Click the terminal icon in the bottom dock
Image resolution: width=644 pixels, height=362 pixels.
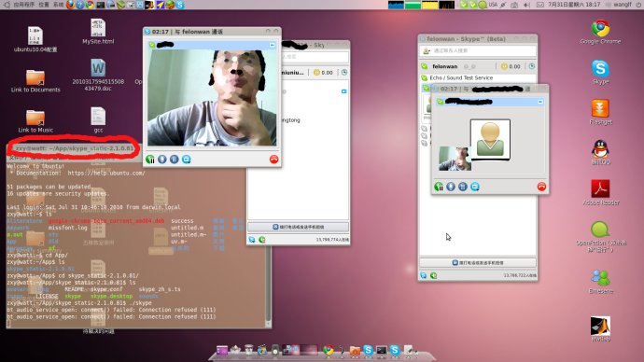pyautogui.click(x=382, y=350)
